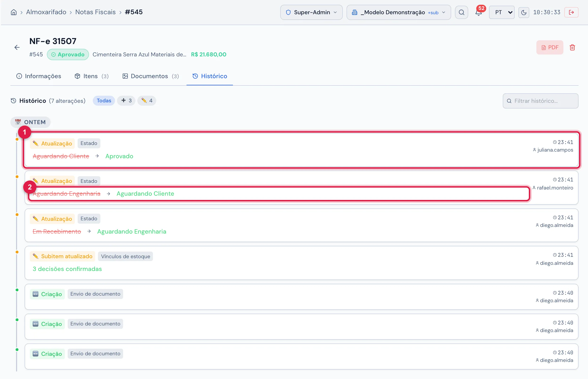The width and height of the screenshot is (588, 379).
Task: Click the Aprovado status badge
Action: 68,54
